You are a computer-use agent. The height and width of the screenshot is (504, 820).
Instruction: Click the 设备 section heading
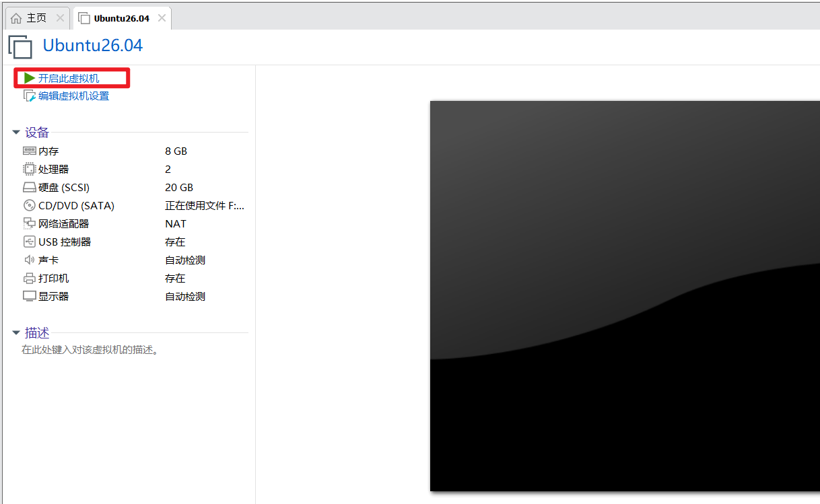tap(37, 133)
